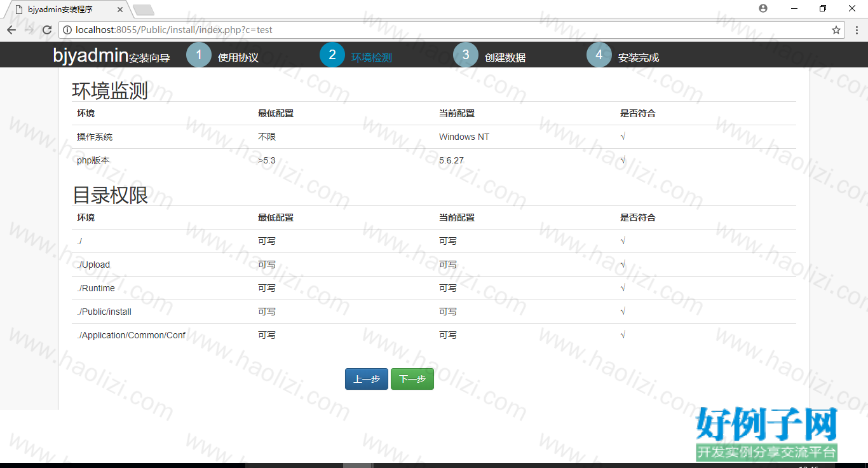Image resolution: width=868 pixels, height=468 pixels.
Task: Click the 不限 cell
Action: coord(267,137)
